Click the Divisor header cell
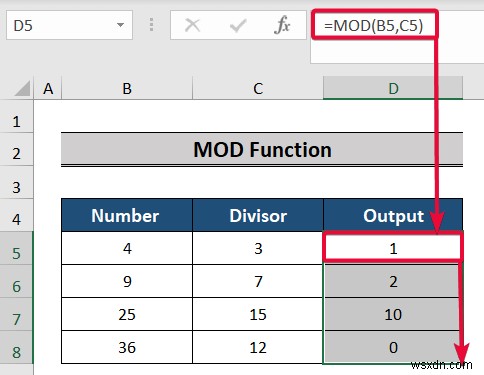Viewport: 484px width, 375px height. [258, 215]
